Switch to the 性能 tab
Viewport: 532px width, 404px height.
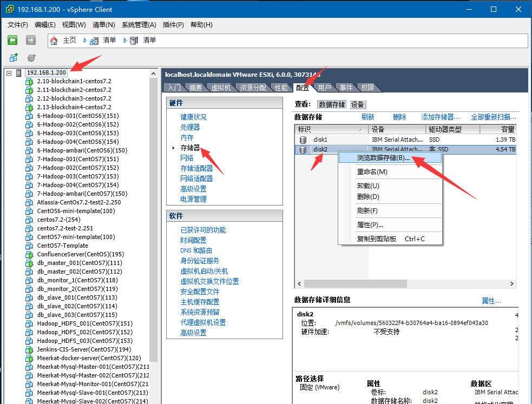[x=281, y=88]
